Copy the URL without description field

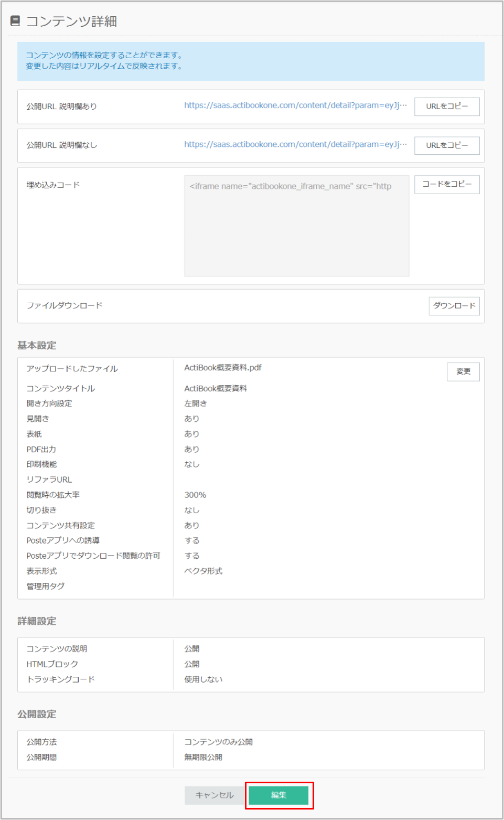(x=446, y=145)
